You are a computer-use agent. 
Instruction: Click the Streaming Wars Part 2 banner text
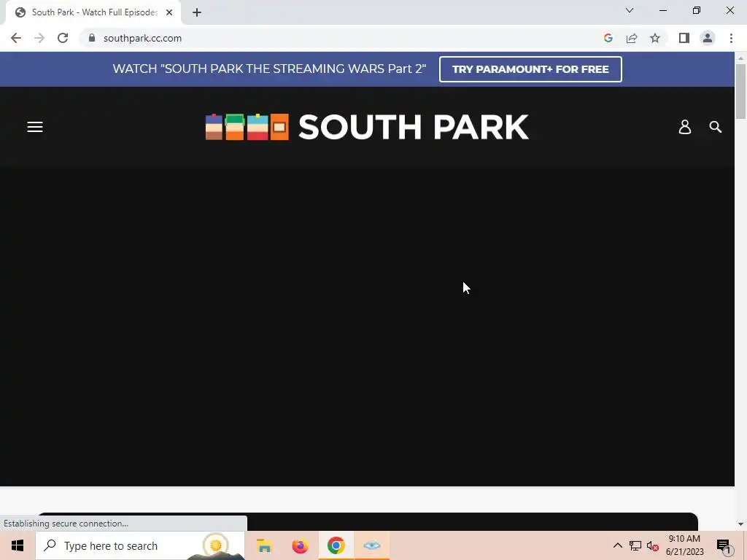pyautogui.click(x=269, y=69)
